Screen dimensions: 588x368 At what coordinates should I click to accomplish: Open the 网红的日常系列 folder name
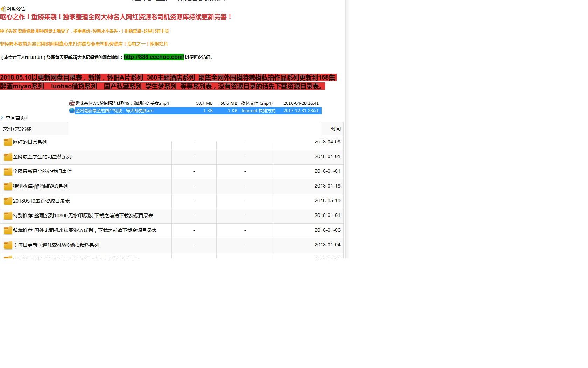[30, 142]
